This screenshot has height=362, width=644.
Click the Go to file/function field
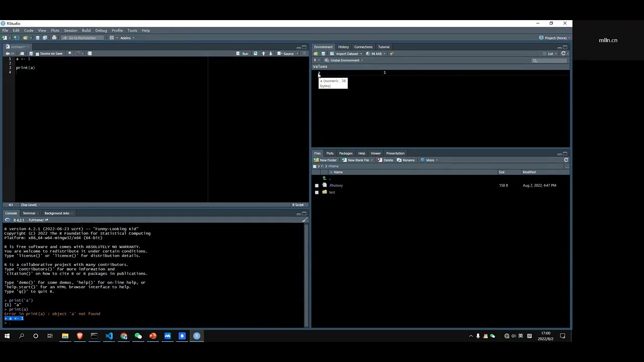coord(82,38)
